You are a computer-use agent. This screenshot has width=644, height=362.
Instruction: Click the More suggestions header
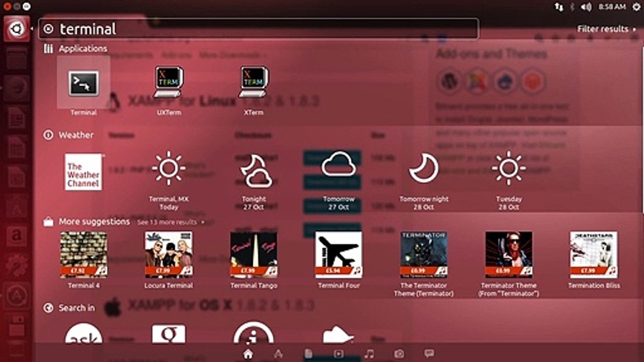point(87,222)
